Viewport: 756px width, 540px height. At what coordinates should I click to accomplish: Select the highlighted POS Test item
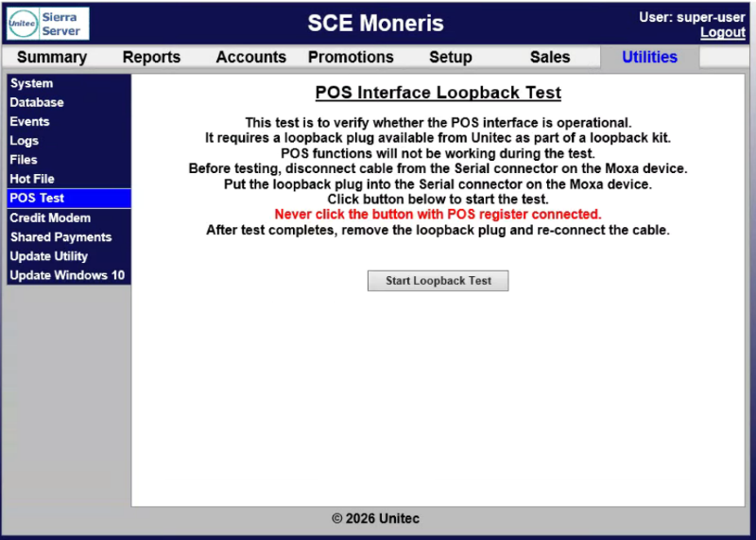click(69, 199)
